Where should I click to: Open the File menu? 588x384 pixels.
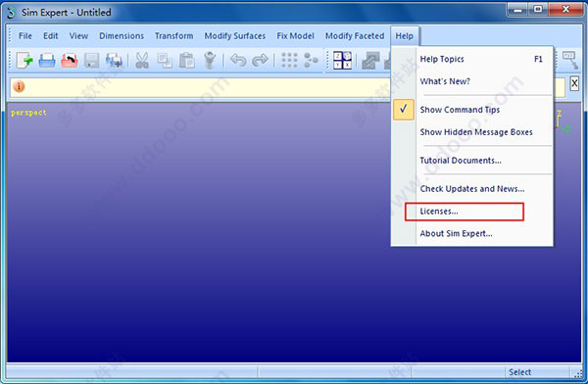coord(25,36)
